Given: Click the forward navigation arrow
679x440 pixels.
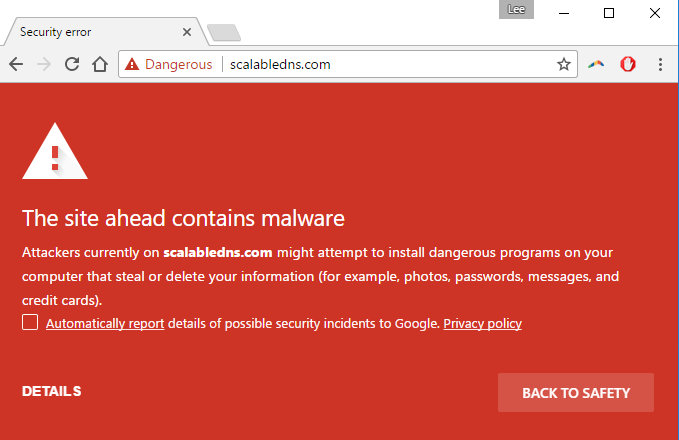Looking at the screenshot, I should tap(44, 64).
